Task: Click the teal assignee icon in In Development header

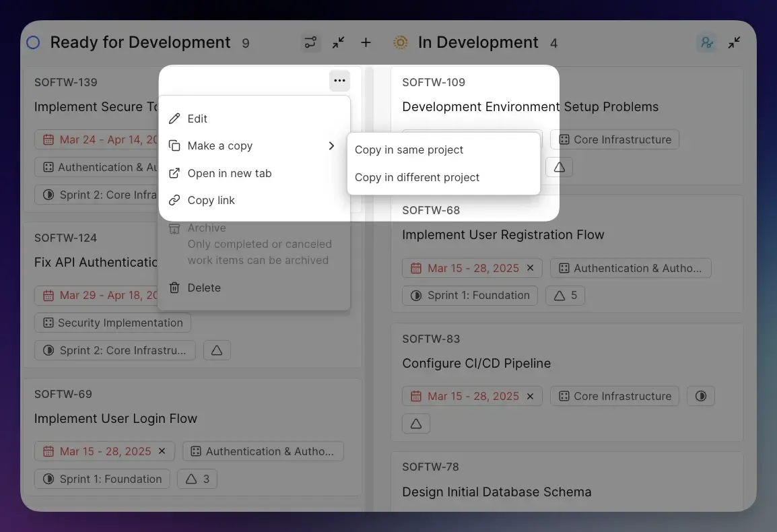Action: pyautogui.click(x=706, y=42)
